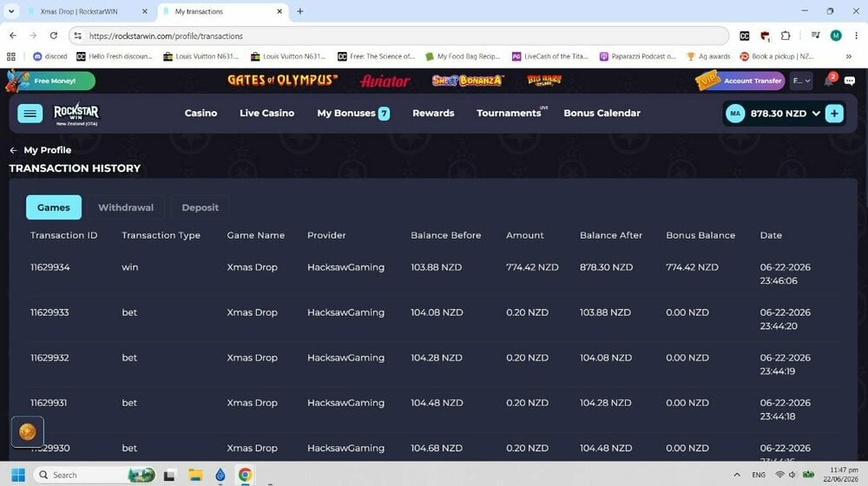Viewport: 868px width, 486px height.
Task: Click the Balance After column header
Action: (610, 235)
